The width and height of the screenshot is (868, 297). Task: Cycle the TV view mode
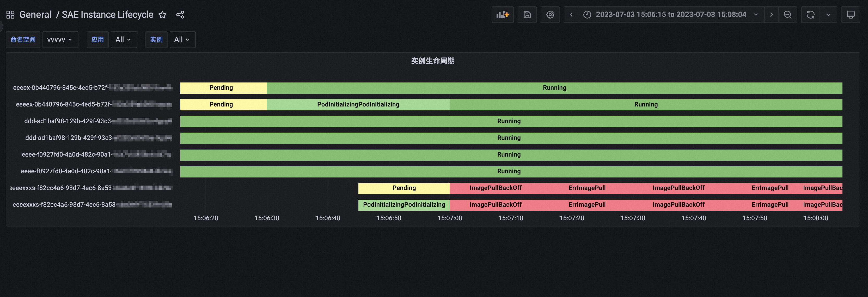[851, 15]
